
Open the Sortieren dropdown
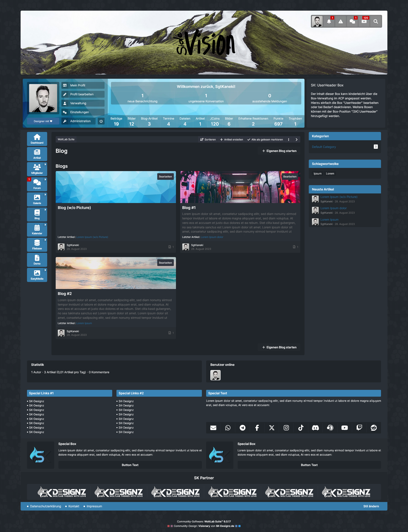pos(208,140)
